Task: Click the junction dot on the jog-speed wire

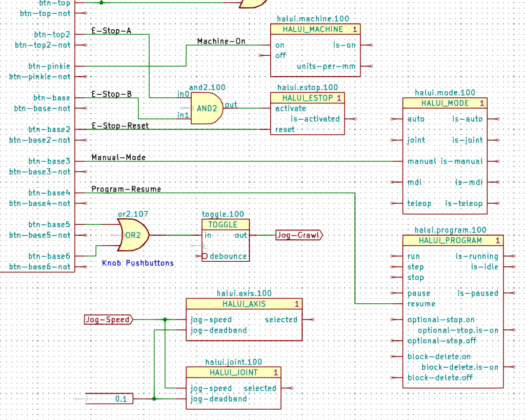Action: (x=165, y=319)
